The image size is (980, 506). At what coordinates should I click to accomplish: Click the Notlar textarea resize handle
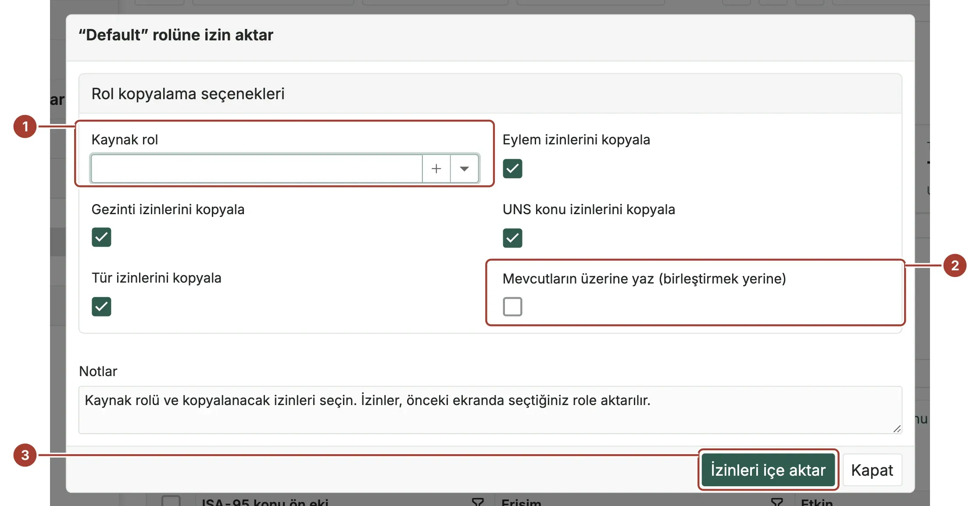pyautogui.click(x=897, y=429)
